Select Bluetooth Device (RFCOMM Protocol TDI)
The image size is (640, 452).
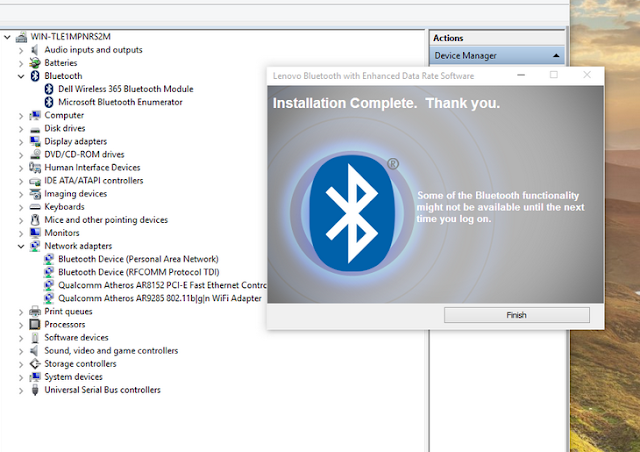pyautogui.click(x=139, y=272)
